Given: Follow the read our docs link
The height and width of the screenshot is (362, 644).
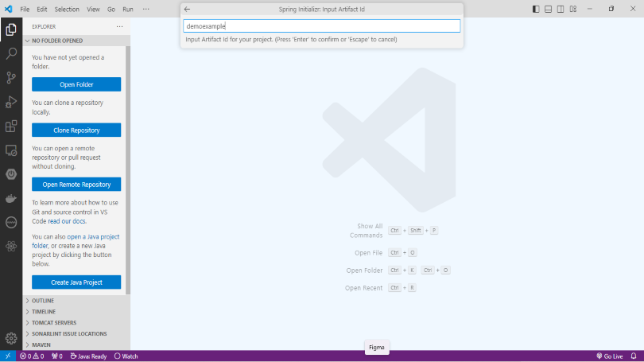Looking at the screenshot, I should (67, 221).
